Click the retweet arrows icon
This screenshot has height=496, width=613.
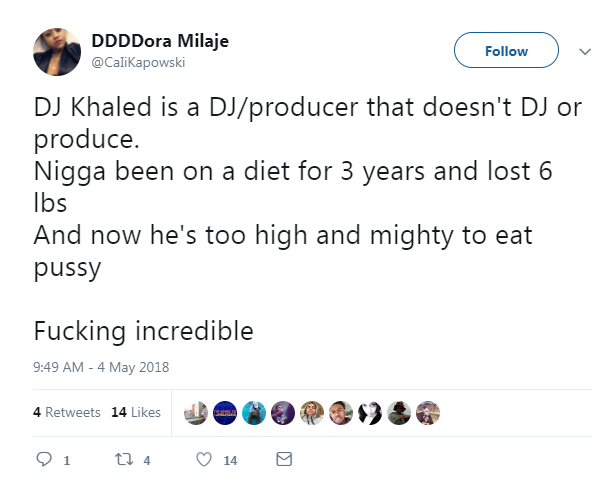point(123,460)
